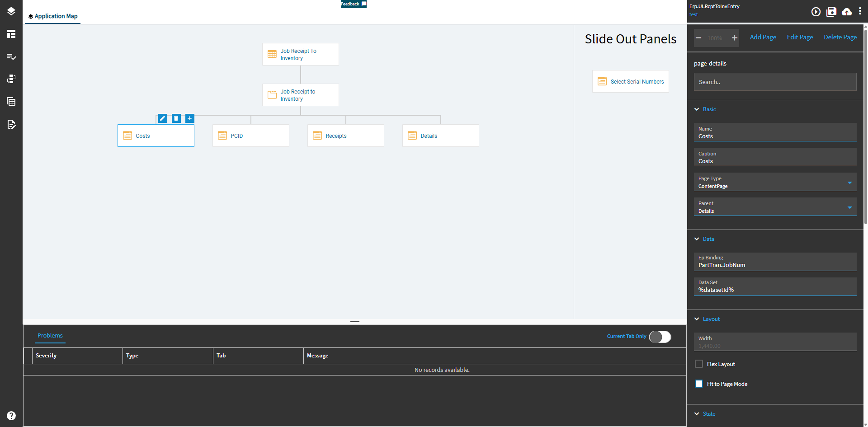
Task: Toggle the Current Tab Only switch
Action: click(x=660, y=336)
